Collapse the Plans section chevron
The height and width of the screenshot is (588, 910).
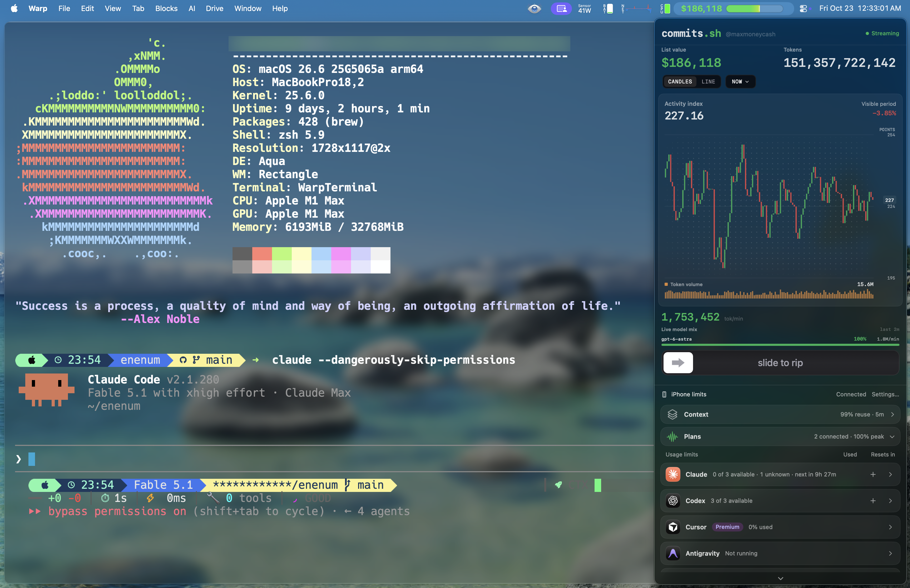coord(892,437)
